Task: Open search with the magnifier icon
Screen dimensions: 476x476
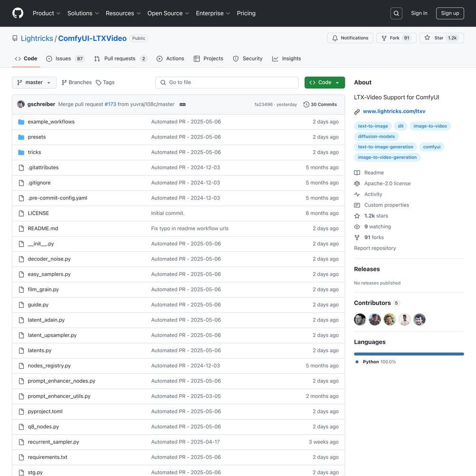Action: tap(396, 13)
